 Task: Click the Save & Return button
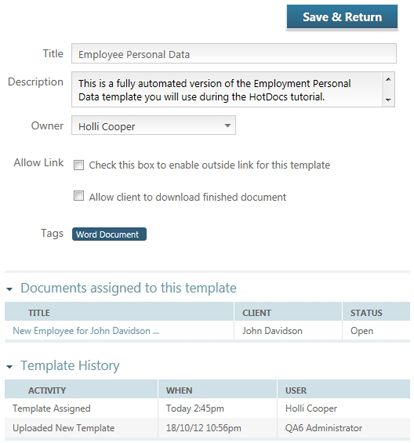click(342, 17)
